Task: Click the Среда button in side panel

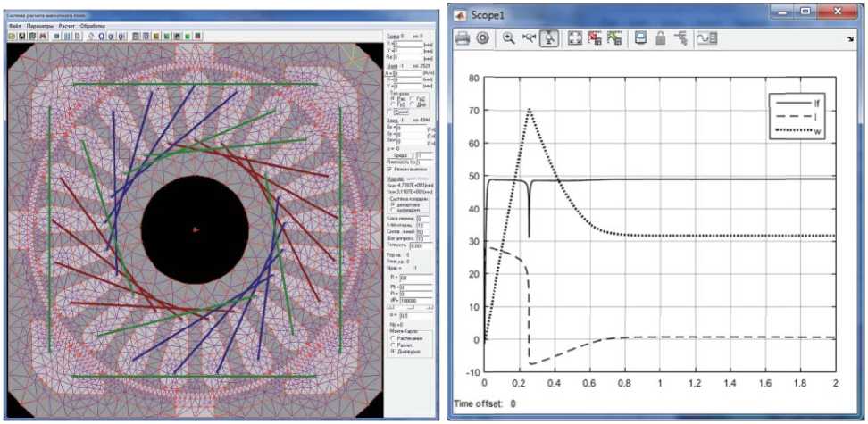Action: pyautogui.click(x=400, y=155)
